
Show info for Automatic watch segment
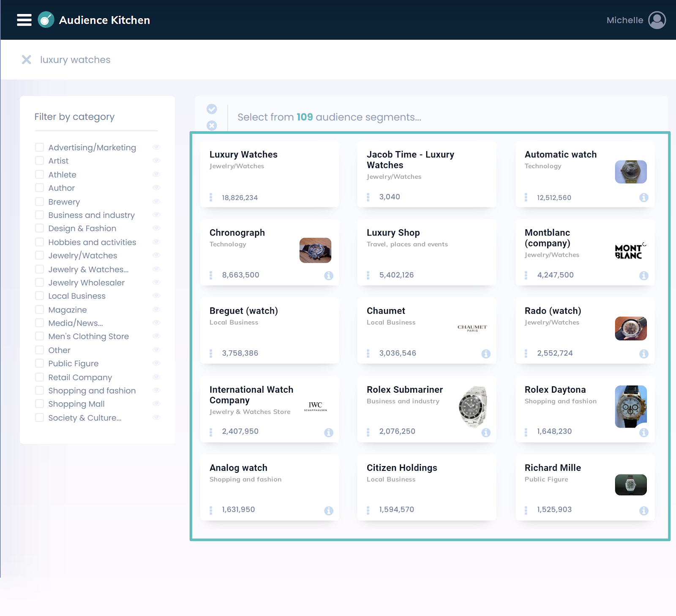click(644, 198)
